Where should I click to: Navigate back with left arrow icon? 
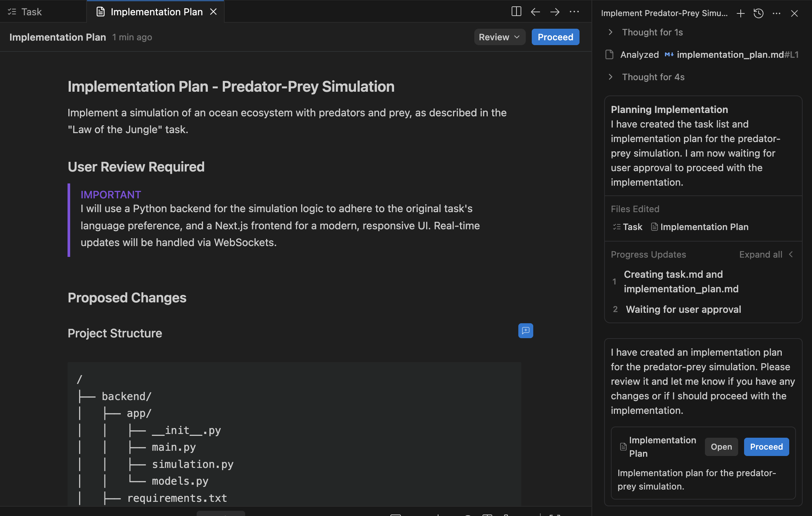coord(535,12)
